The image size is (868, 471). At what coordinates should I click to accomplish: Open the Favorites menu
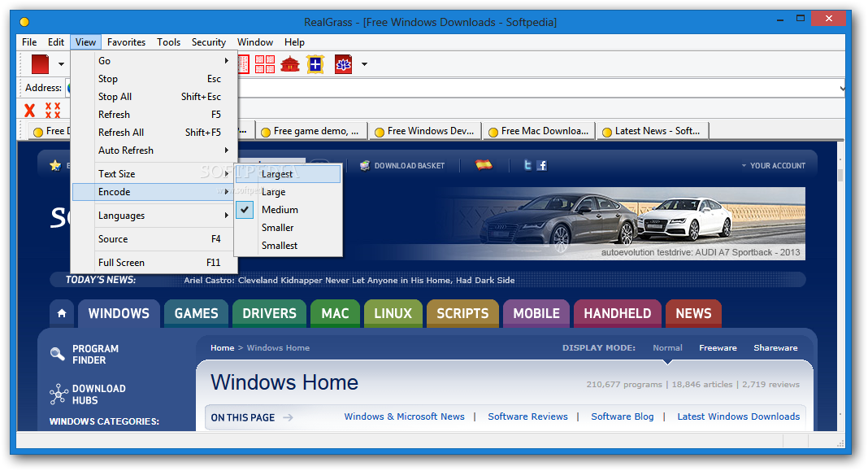point(126,42)
